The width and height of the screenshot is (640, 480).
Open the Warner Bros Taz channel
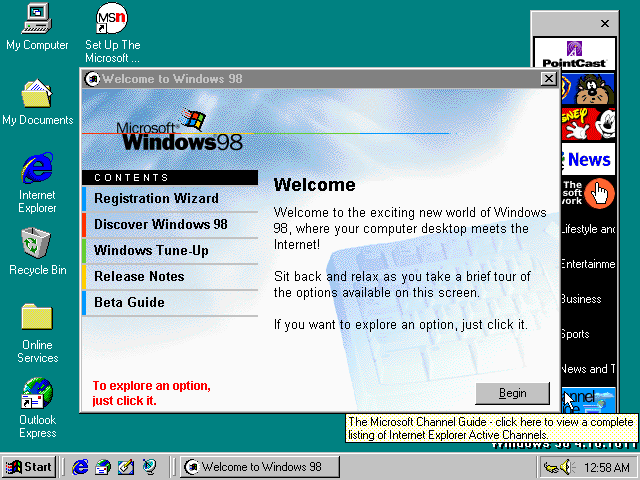tap(588, 89)
